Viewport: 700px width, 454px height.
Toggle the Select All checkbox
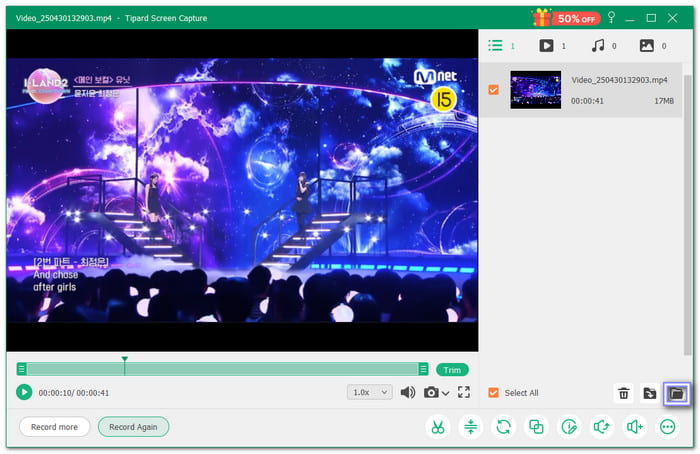[493, 393]
